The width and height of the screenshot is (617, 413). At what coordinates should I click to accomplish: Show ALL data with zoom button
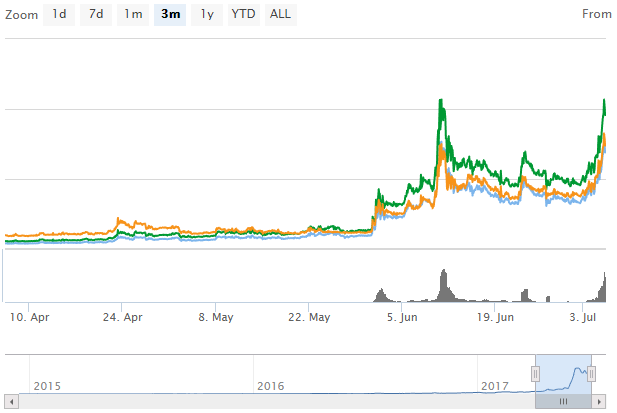pyautogui.click(x=281, y=15)
